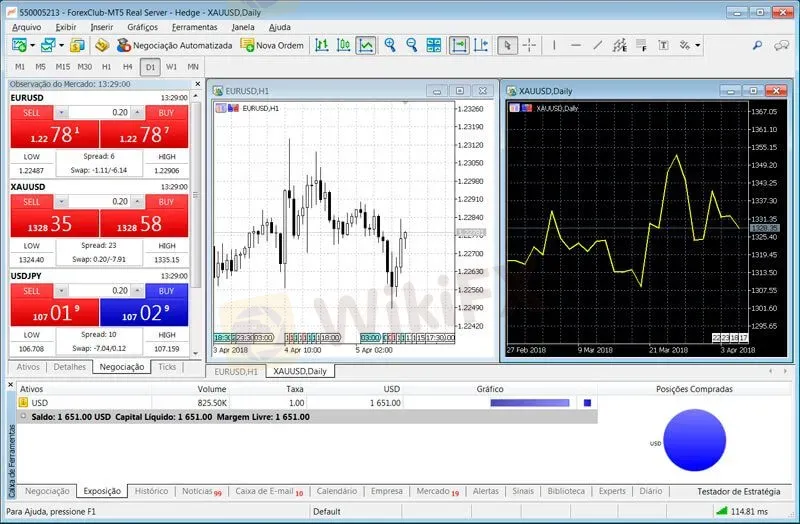The width and height of the screenshot is (800, 524).
Task: Click the zoom in magnifier icon
Action: coord(390,45)
